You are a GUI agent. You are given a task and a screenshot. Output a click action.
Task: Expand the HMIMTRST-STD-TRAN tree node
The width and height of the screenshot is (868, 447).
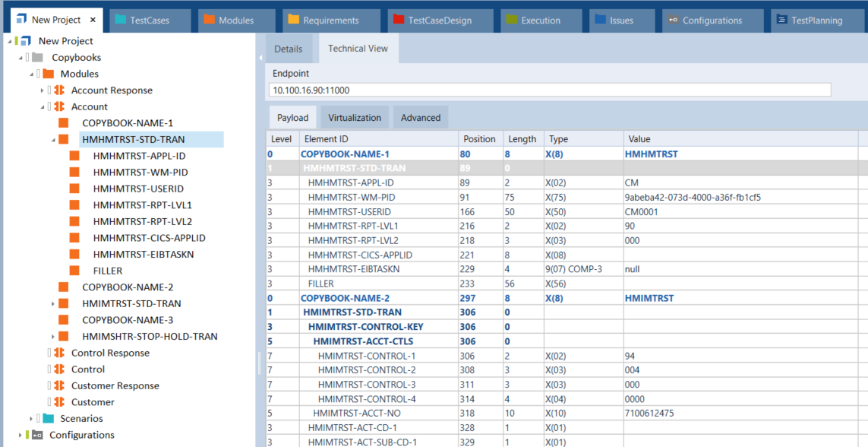click(53, 304)
